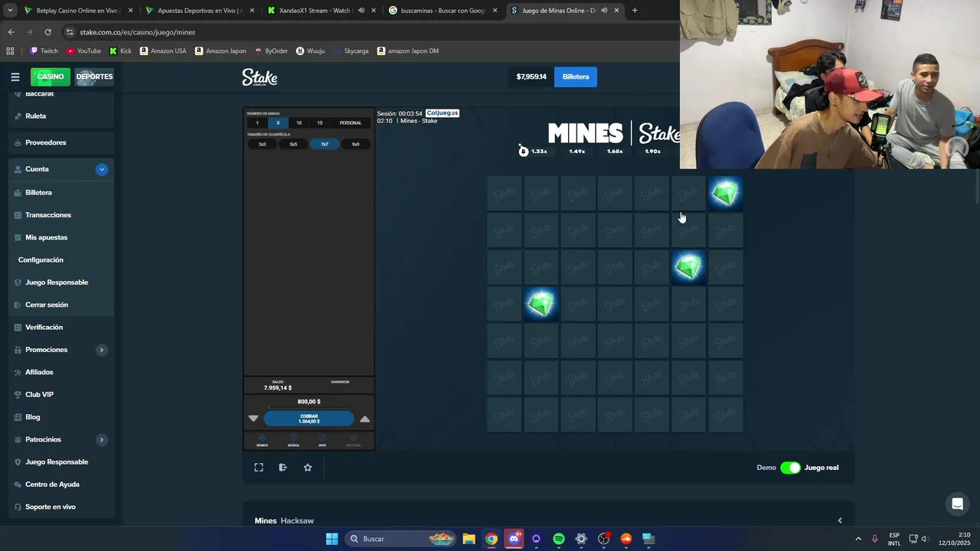Open Google Chrome from the taskbar
The image size is (980, 551).
coord(492,539)
